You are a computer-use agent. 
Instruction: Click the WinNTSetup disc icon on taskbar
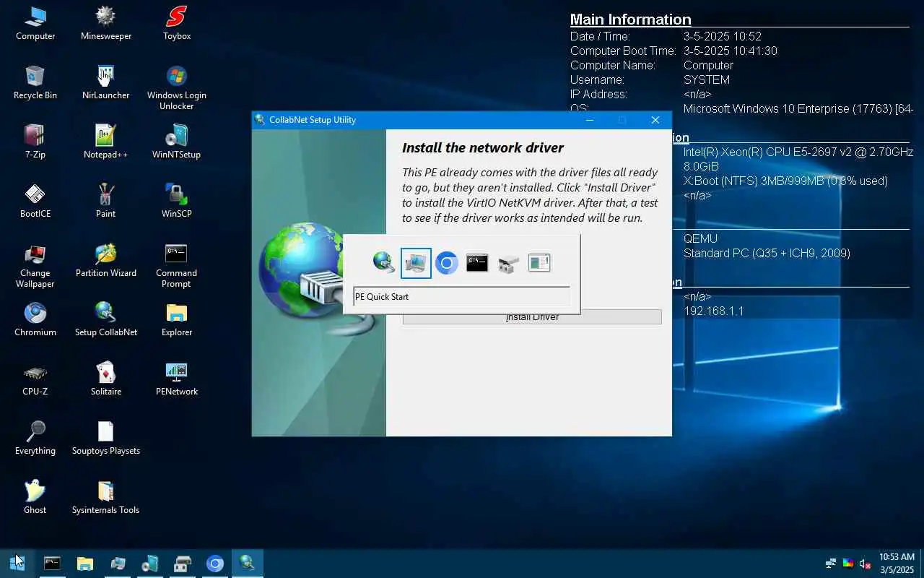pos(150,563)
